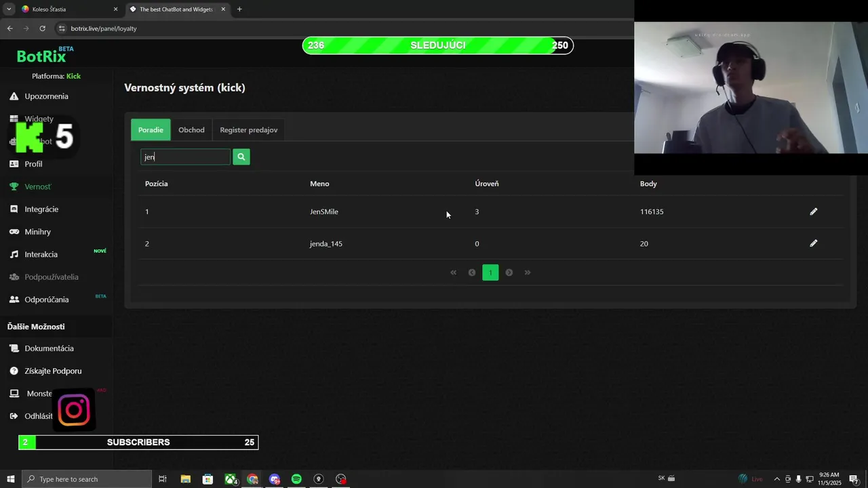Open File Explorer from taskbar
This screenshot has height=488, width=868.
point(185,479)
